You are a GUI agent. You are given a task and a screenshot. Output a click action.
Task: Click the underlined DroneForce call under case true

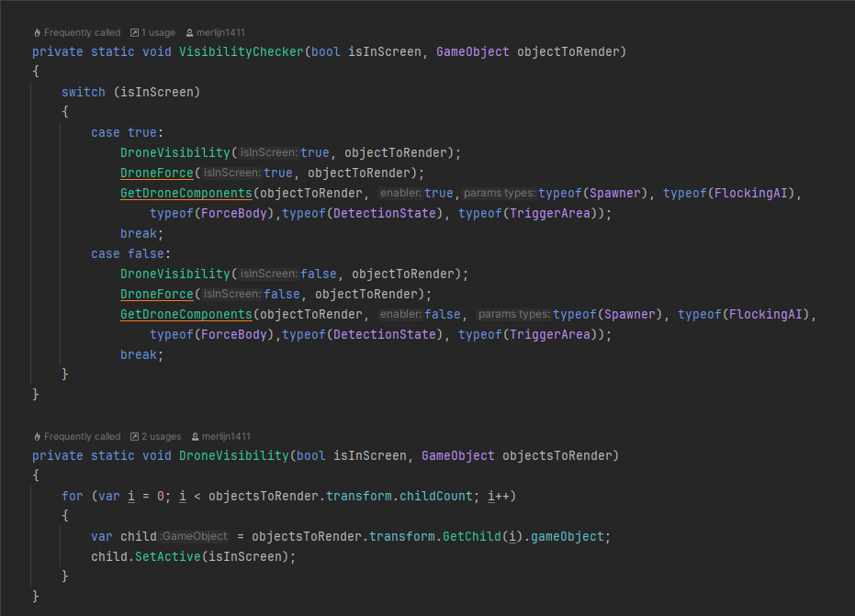(x=156, y=173)
